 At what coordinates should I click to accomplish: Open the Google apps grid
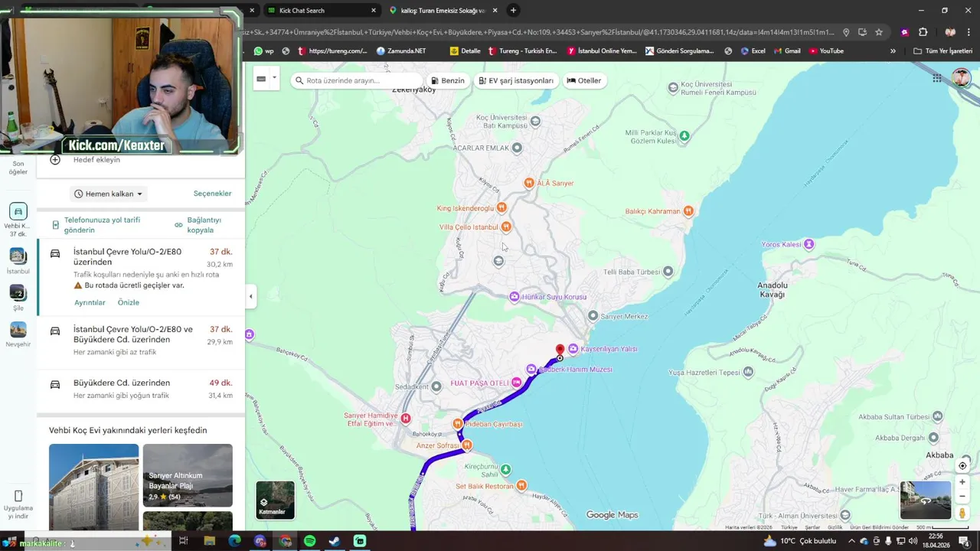pos(937,78)
